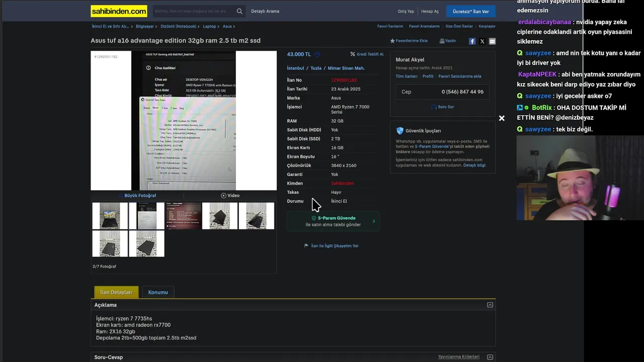Click the Ücretsiz İlan Ver button
The height and width of the screenshot is (362, 644).
click(470, 12)
